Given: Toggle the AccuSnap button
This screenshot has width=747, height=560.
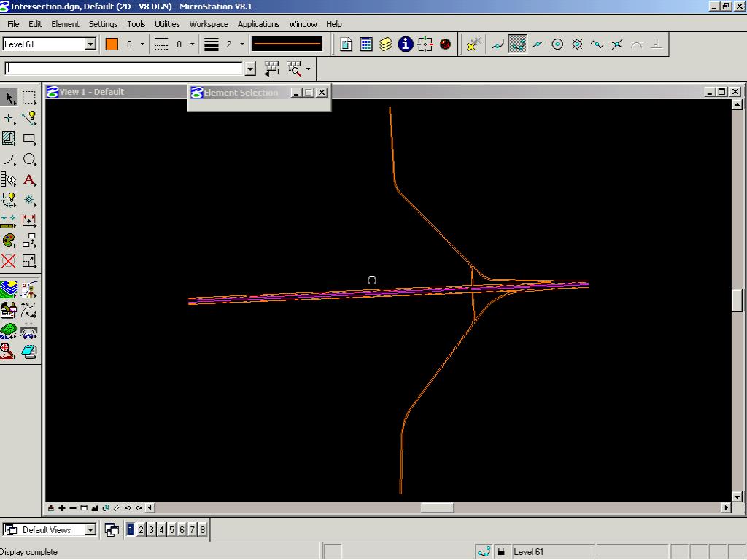Looking at the screenshot, I should 473,44.
